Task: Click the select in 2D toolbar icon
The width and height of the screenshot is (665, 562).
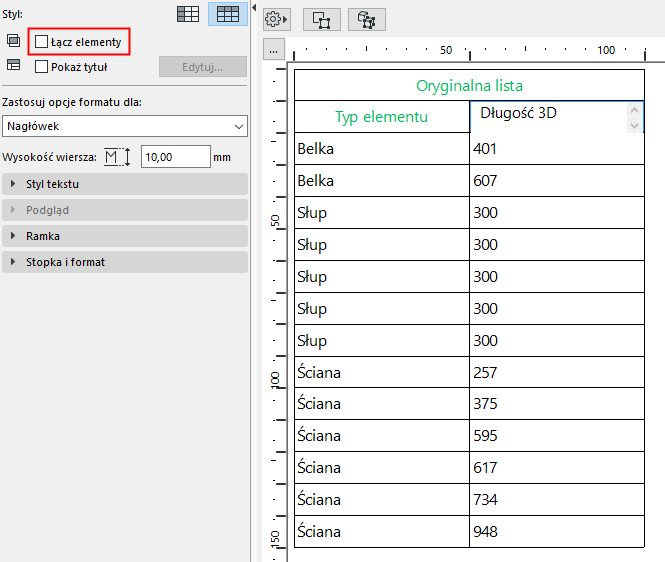Action: [321, 20]
